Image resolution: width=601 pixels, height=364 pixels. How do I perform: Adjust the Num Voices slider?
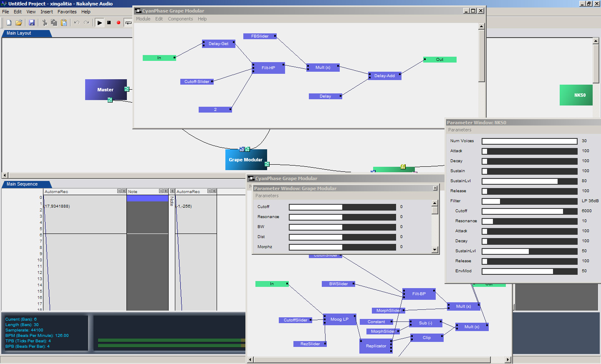(530, 141)
